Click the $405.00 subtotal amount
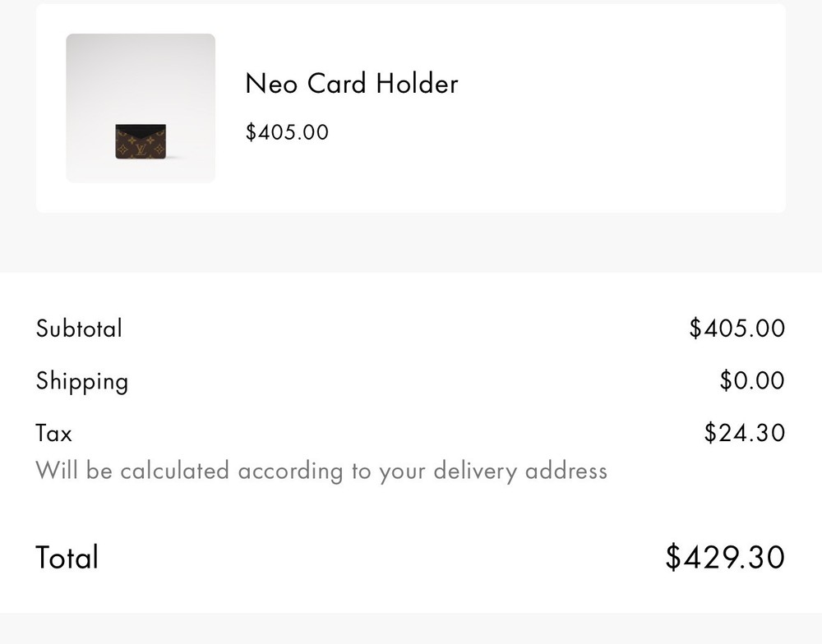The height and width of the screenshot is (644, 822). pos(737,329)
